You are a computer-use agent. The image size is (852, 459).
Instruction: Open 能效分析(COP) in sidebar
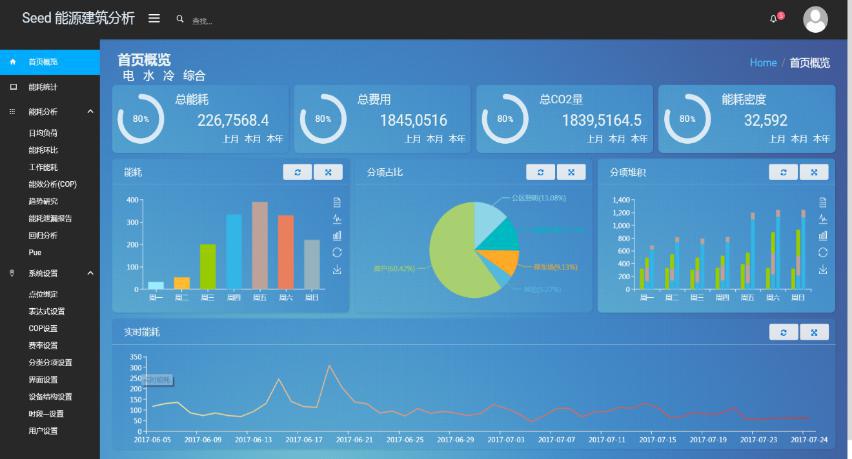pos(52,184)
